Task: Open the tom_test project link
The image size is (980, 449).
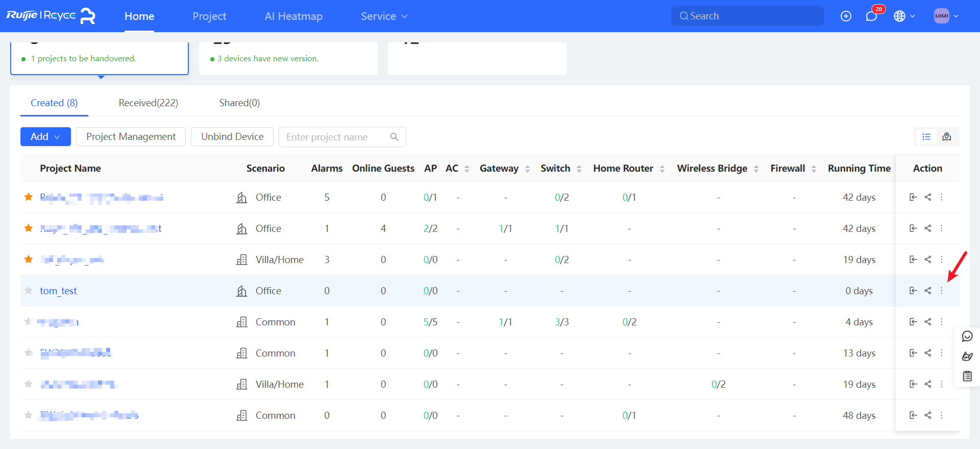Action: (x=58, y=291)
